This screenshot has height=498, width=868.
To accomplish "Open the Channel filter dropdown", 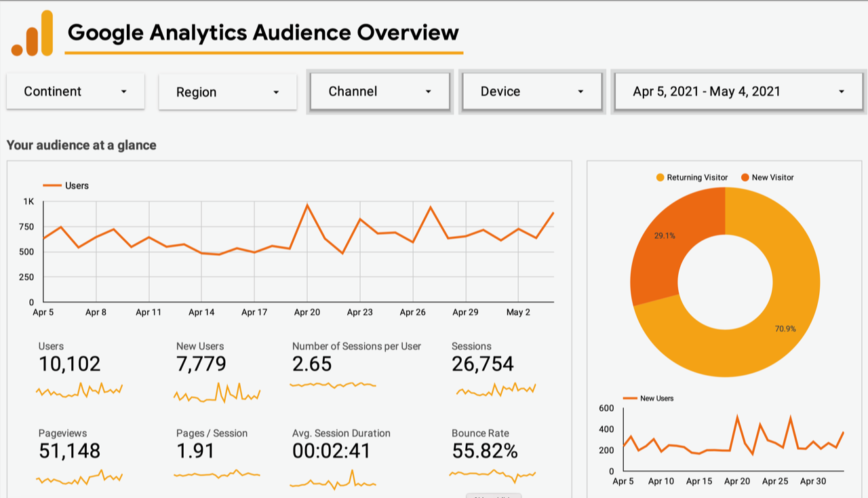I will [x=380, y=91].
